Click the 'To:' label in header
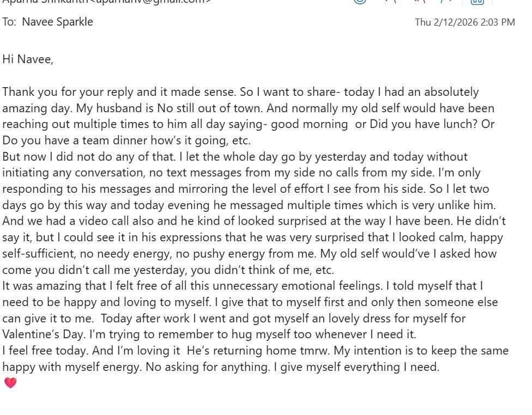The width and height of the screenshot is (532, 415). [9, 22]
